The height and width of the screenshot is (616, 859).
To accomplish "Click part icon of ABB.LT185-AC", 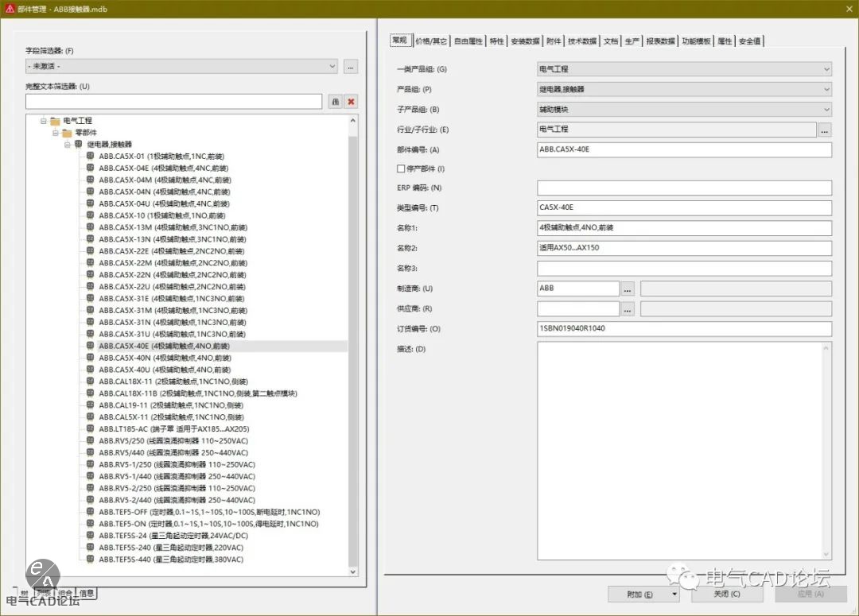I will pos(91,428).
